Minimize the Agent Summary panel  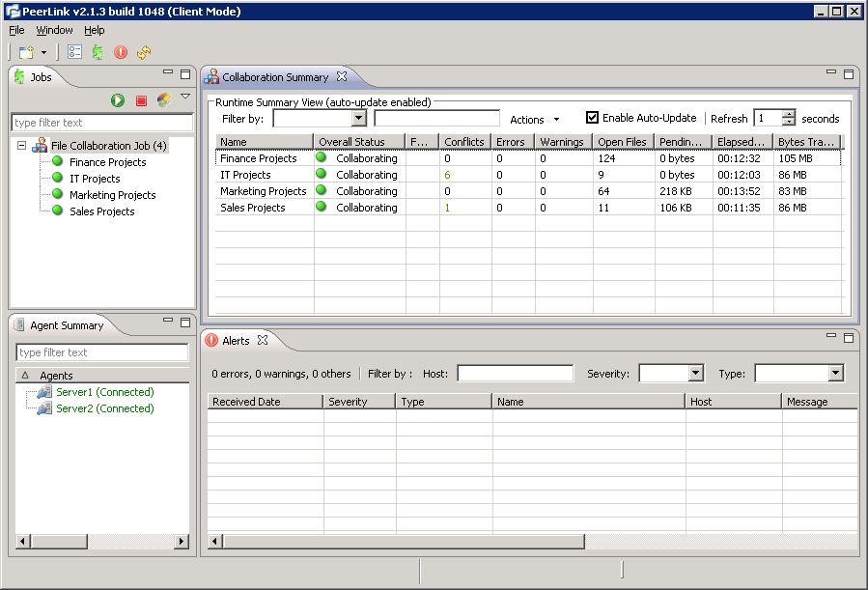pos(168,320)
